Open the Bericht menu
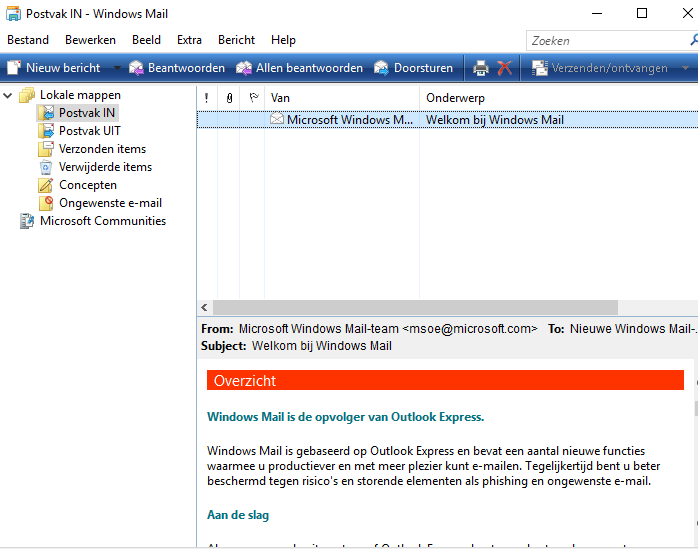Viewport: 698px width, 549px height. coord(236,40)
